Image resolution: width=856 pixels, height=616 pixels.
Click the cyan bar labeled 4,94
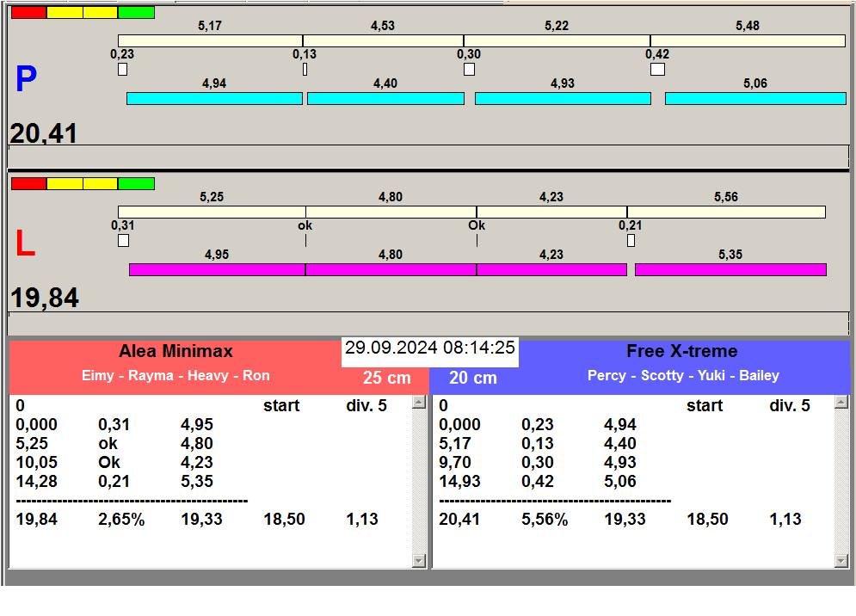click(214, 99)
